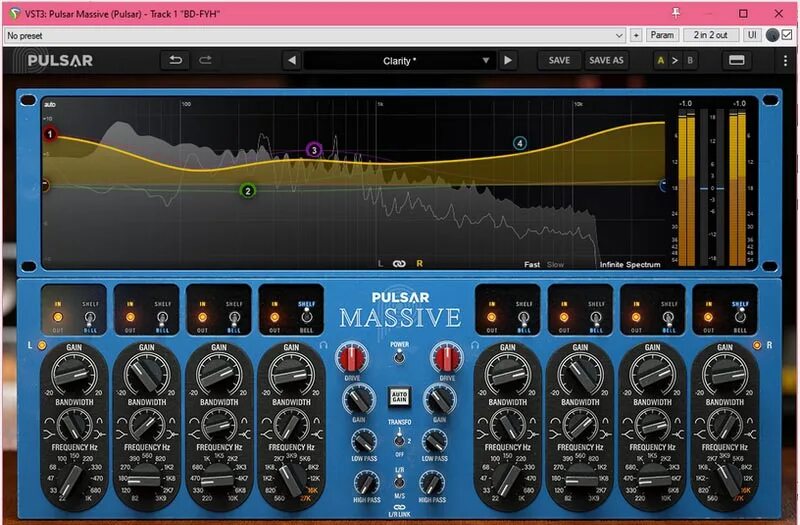Click left band 2 BANDWIDTH knob
Screen dimensions: 800x525
(x=147, y=424)
